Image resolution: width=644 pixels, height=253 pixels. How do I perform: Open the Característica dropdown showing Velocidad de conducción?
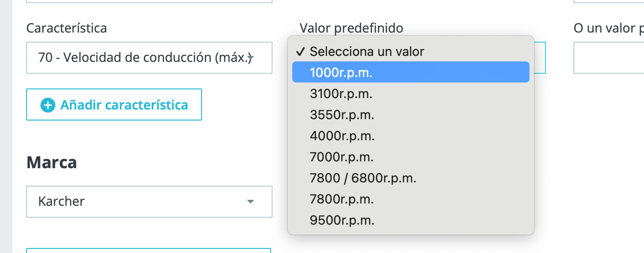142,58
